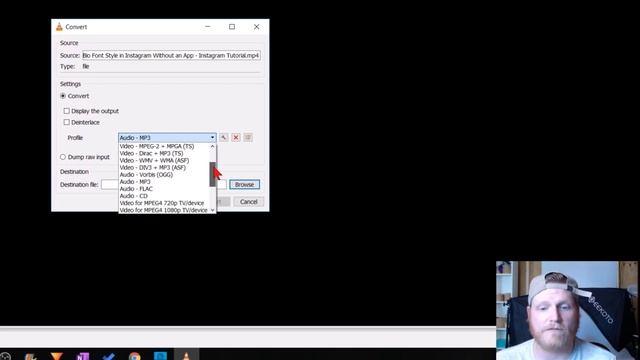640x360 pixels.
Task: Choose Audio - Vorbis (OGG) profile
Action: click(164, 175)
